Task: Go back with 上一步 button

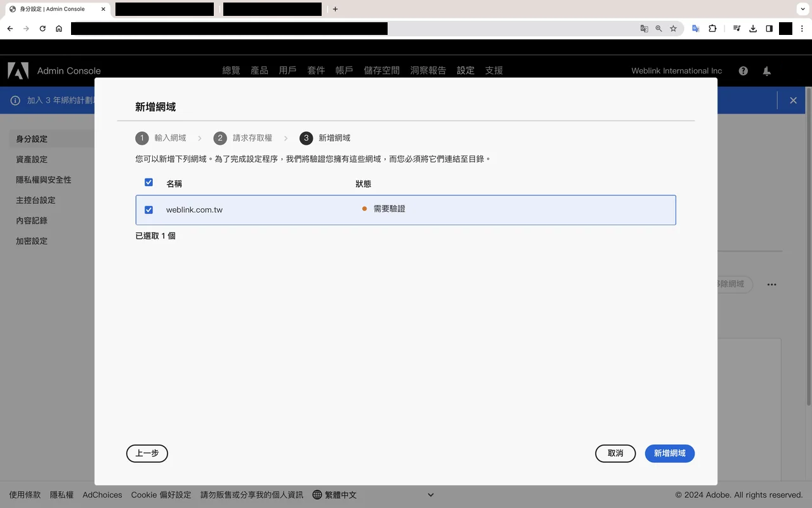Action: (147, 453)
